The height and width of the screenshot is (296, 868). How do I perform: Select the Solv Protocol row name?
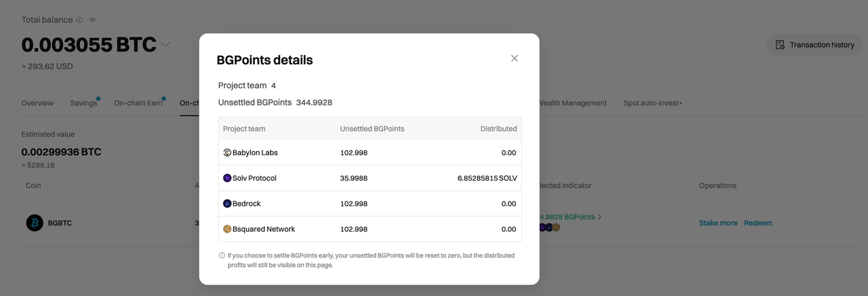254,178
